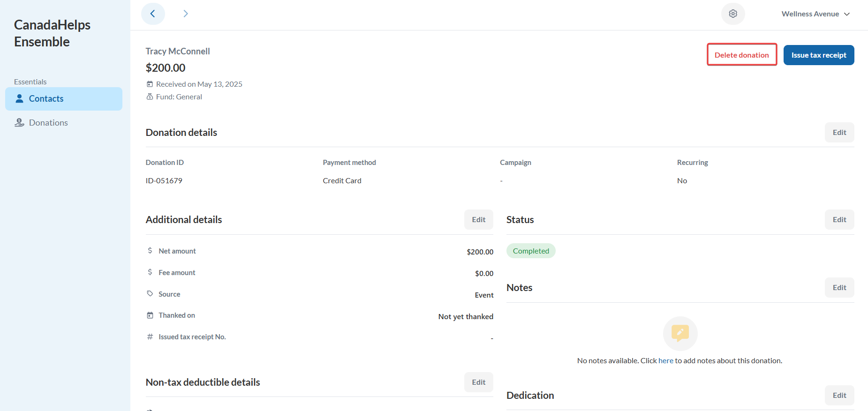
Task: Click the calendar icon beside Received date
Action: [x=150, y=84]
